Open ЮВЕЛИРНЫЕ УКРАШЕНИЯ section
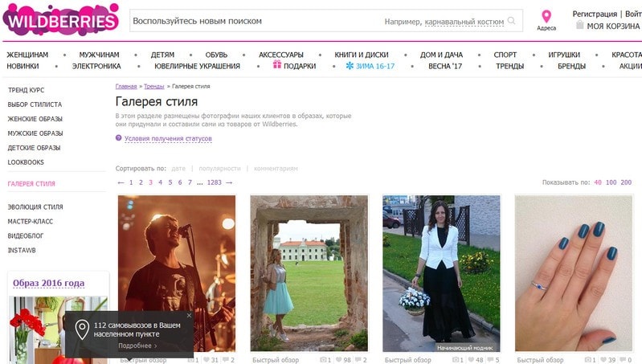This screenshot has width=642, height=364. coord(198,66)
